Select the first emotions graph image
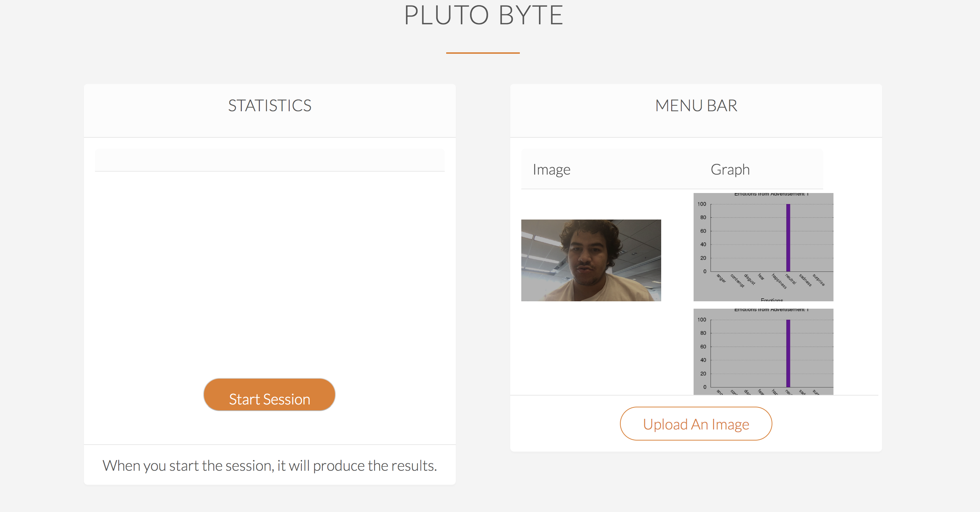This screenshot has width=980, height=512. (x=763, y=247)
